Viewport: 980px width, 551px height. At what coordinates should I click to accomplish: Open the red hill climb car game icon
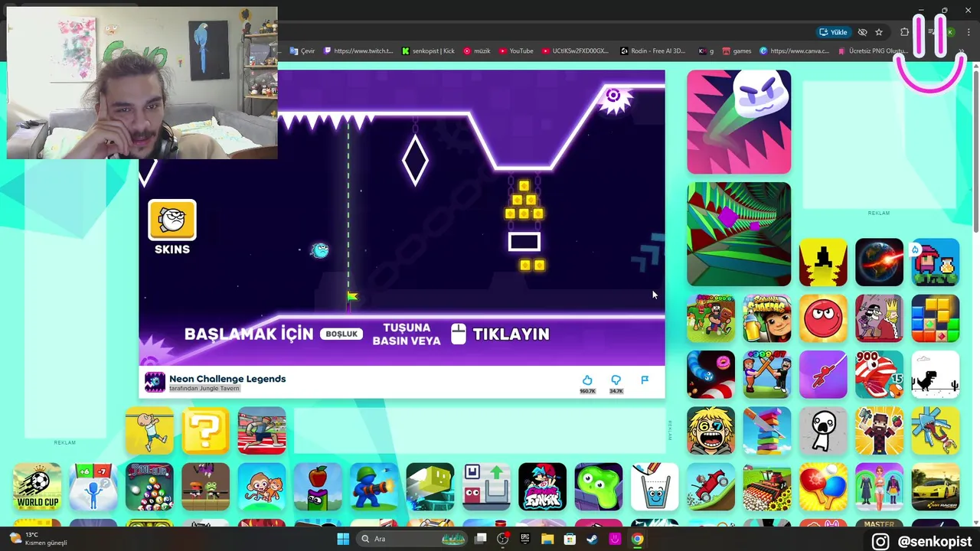(710, 487)
